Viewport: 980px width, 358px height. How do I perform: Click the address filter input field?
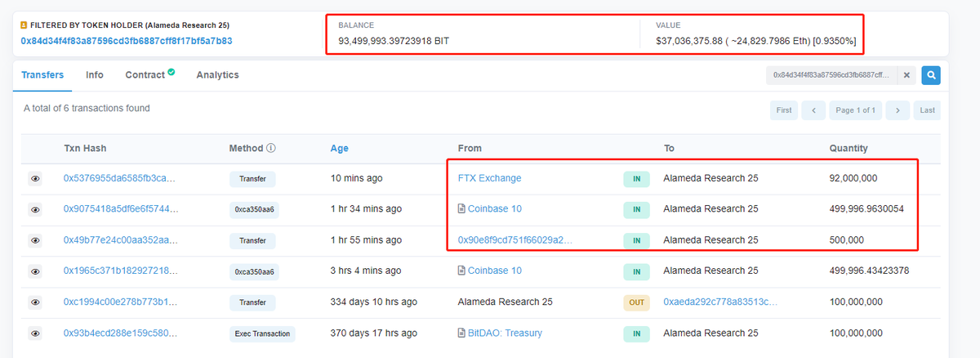point(831,75)
